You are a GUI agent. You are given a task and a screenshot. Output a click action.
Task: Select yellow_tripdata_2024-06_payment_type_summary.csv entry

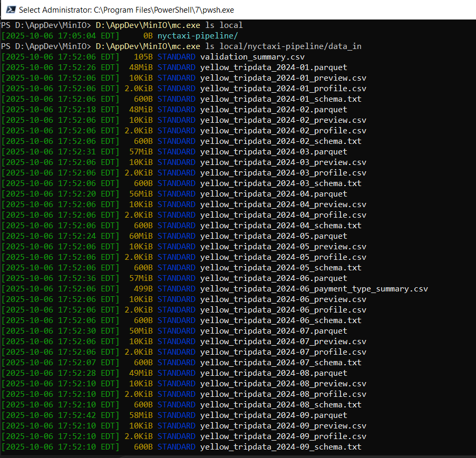(314, 289)
